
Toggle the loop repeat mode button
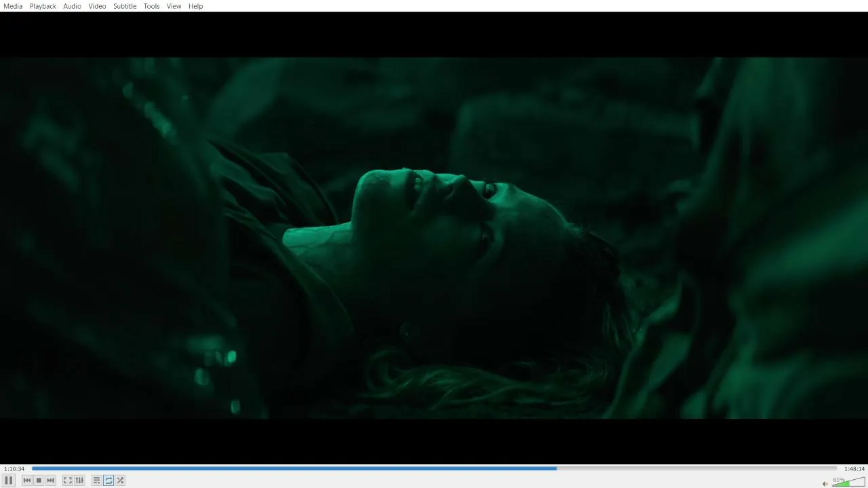[108, 481]
